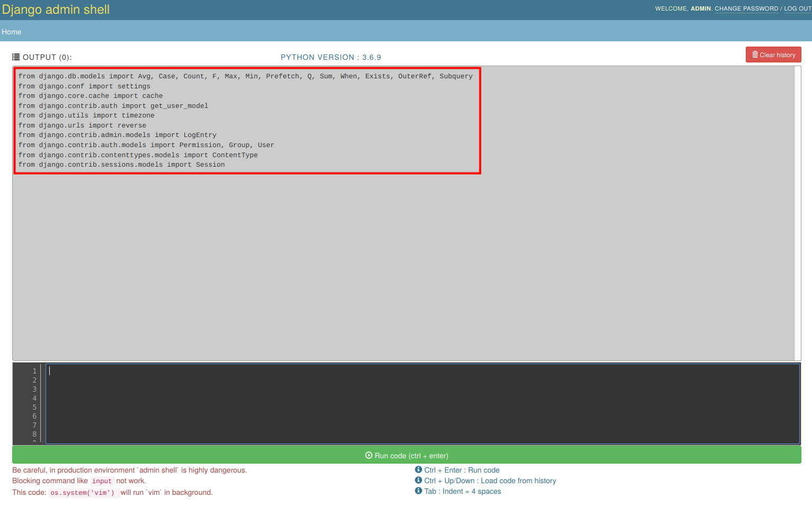Go to Home breadcrumb

click(12, 32)
